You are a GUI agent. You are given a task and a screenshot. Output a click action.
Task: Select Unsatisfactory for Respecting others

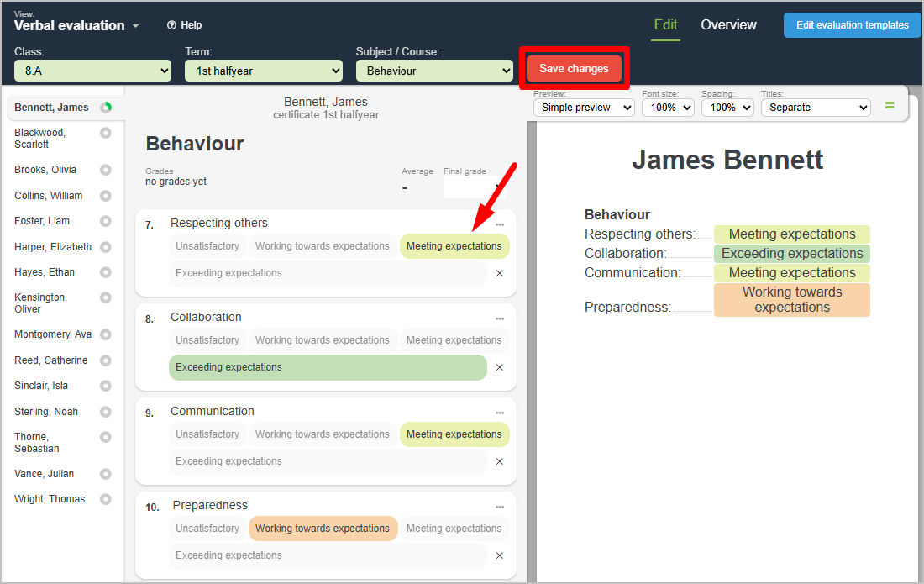[x=207, y=246]
